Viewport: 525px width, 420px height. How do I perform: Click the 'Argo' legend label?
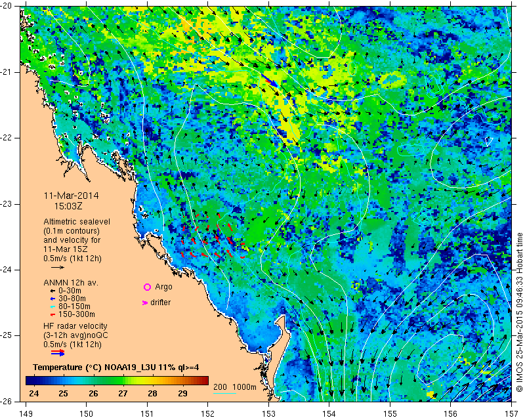point(163,287)
